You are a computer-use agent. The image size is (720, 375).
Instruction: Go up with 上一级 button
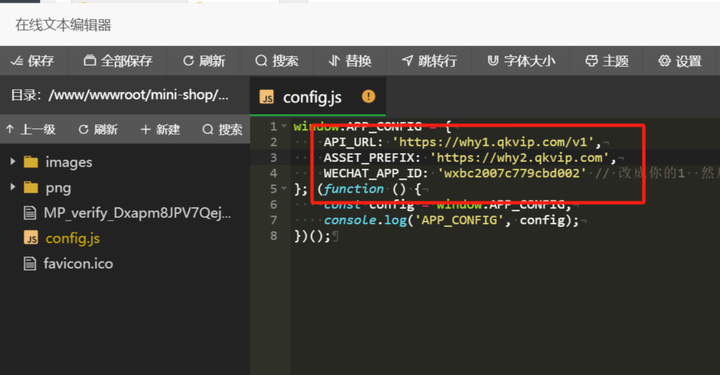pyautogui.click(x=31, y=129)
